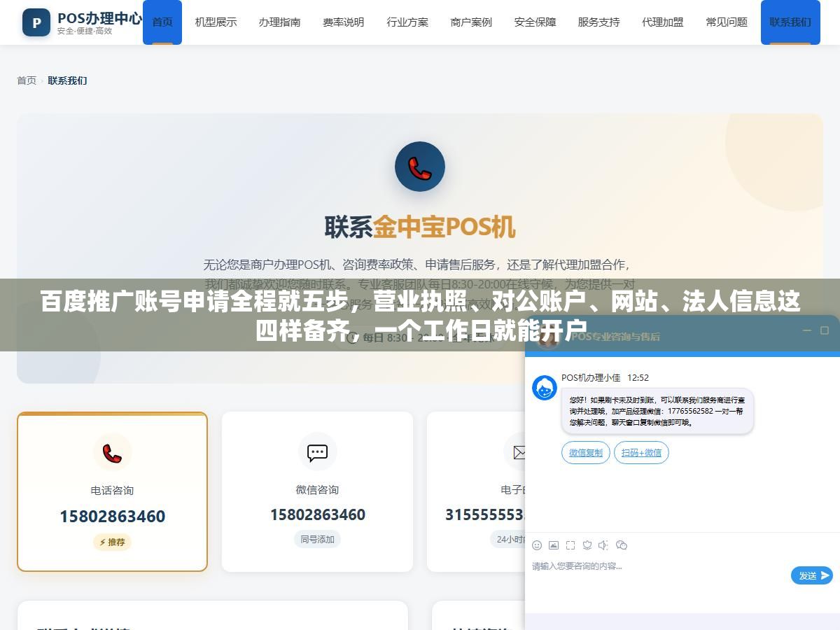Click the agent avatar of POS机办理小佳
The width and height of the screenshot is (840, 630).
(545, 388)
